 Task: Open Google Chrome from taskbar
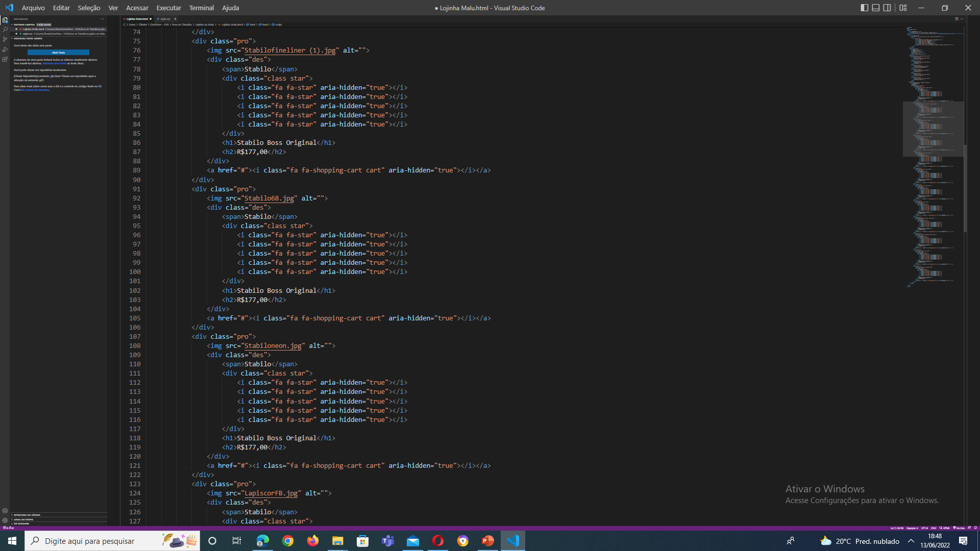288,541
